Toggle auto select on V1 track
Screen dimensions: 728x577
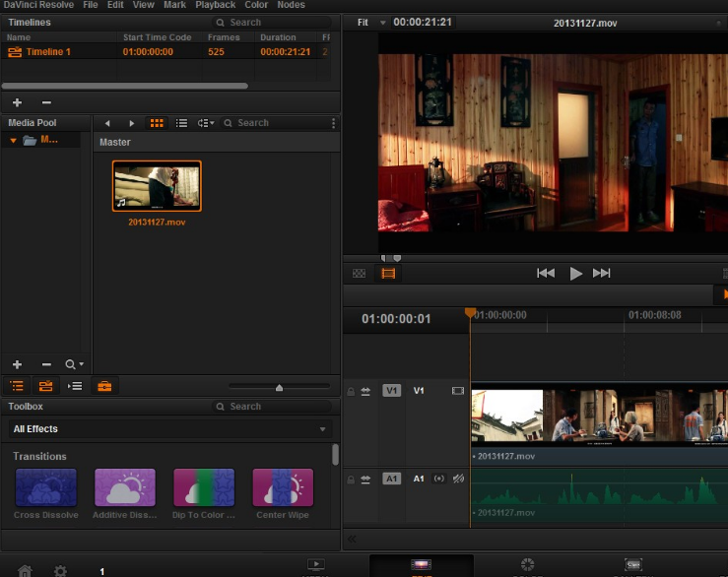(x=365, y=391)
